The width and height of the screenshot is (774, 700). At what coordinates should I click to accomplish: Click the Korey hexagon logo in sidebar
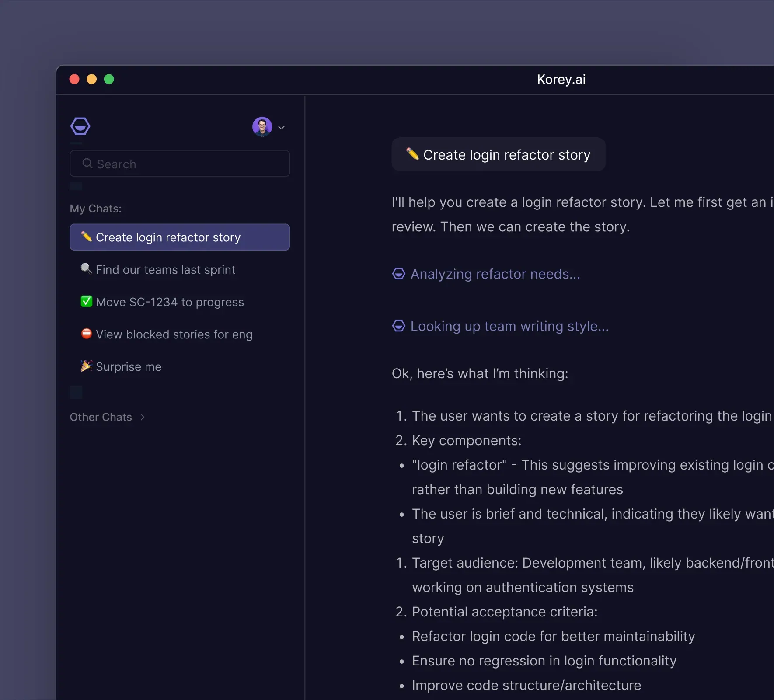pos(80,127)
